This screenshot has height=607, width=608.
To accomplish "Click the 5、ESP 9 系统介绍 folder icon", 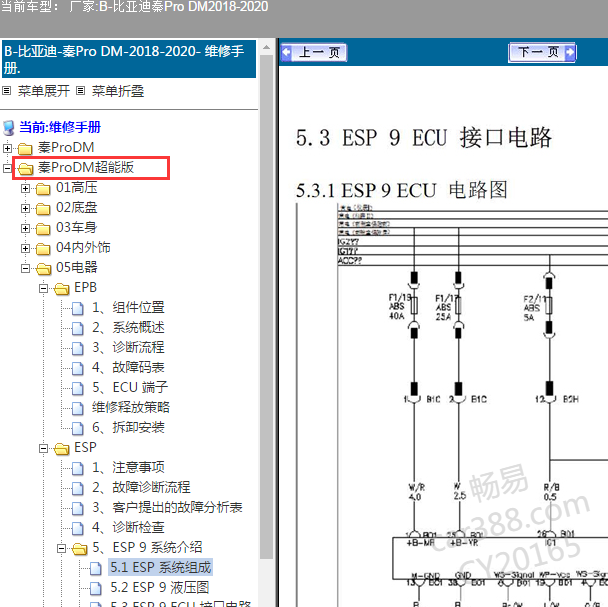I will click(x=79, y=548).
